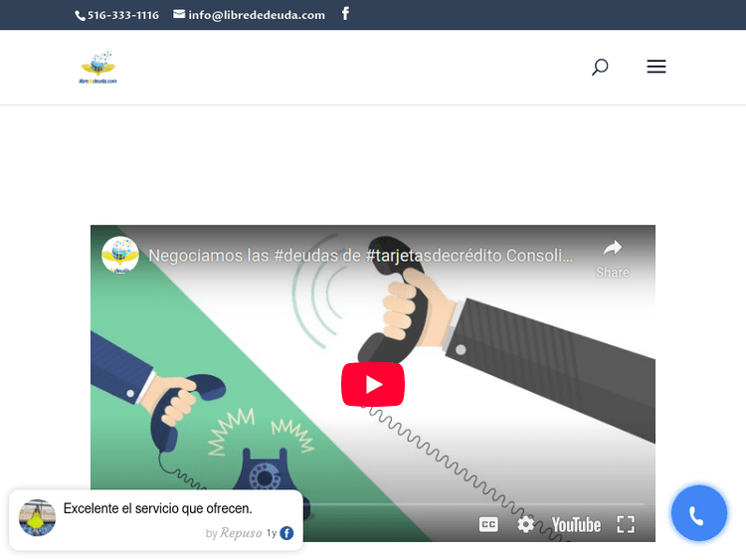Open the search magnifier icon

(600, 68)
